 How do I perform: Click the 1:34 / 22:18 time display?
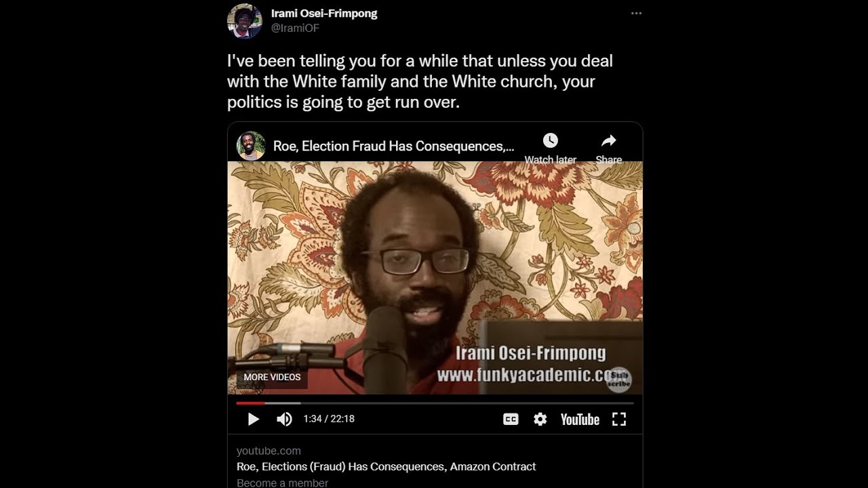click(329, 419)
